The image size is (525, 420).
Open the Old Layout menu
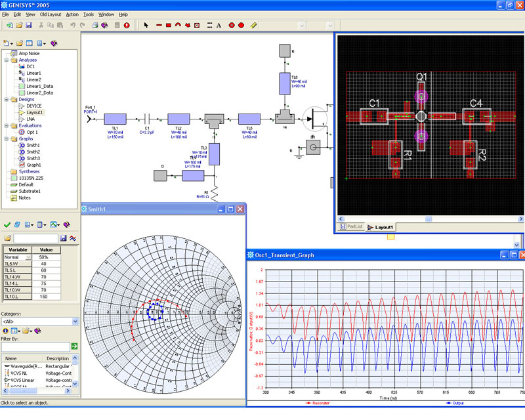tap(51, 14)
